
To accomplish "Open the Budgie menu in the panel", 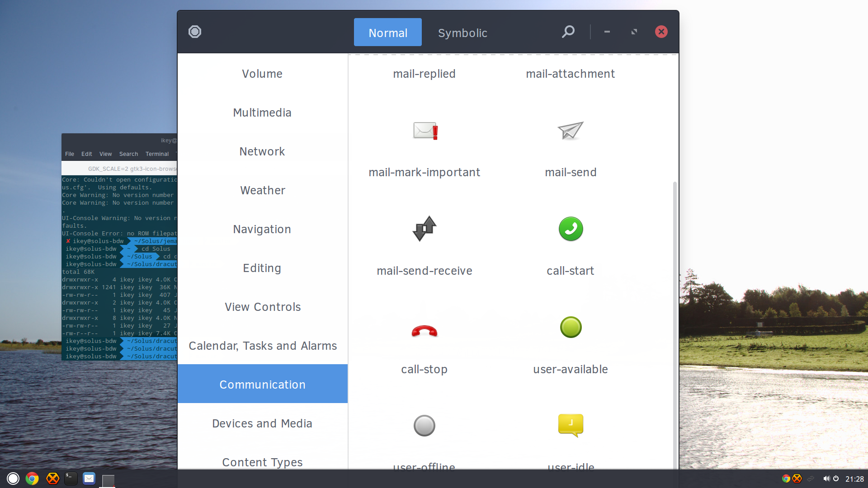I will [13, 479].
